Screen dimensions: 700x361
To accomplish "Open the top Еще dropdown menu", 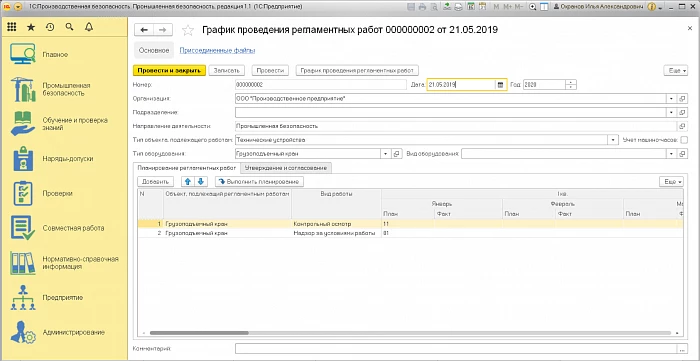I will click(x=675, y=71).
